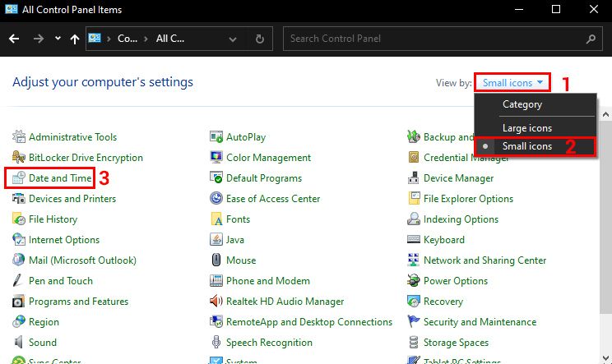Screen dimensions: 612x364
Task: Open the Color Management icon
Action: (x=216, y=158)
